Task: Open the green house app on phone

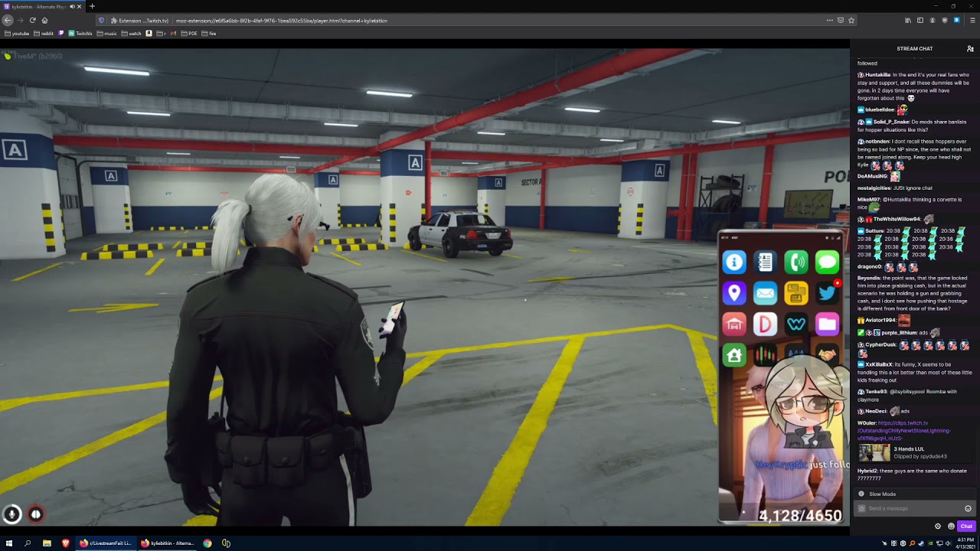Action: pyautogui.click(x=734, y=355)
